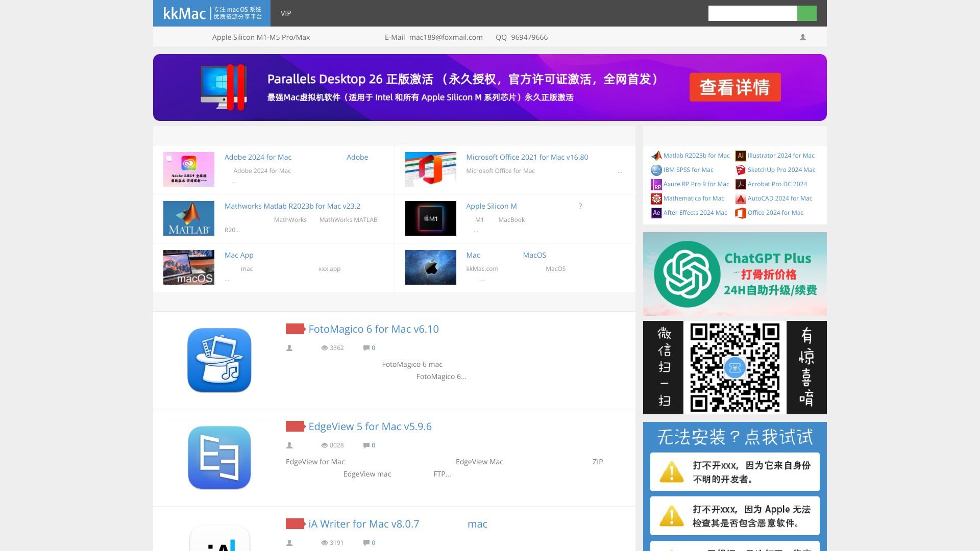Click the comment icon on iA Writer post
The height and width of the screenshot is (551, 980).
coord(366,543)
